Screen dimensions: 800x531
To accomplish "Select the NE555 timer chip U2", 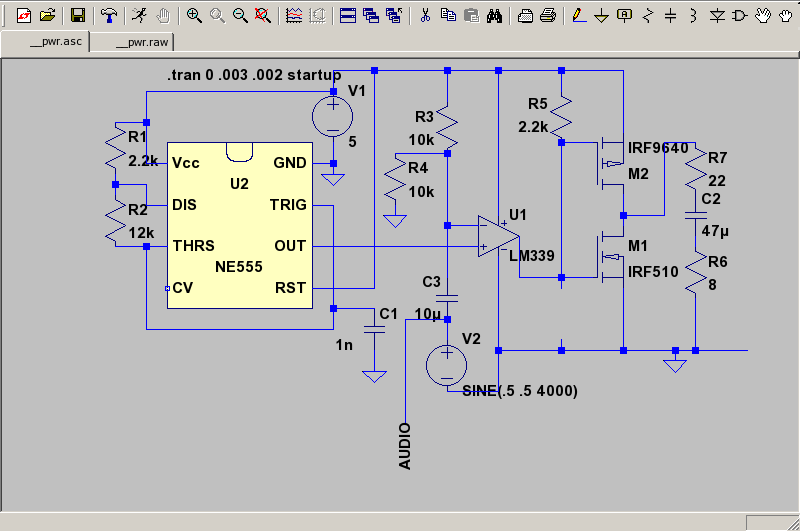I will [x=240, y=225].
